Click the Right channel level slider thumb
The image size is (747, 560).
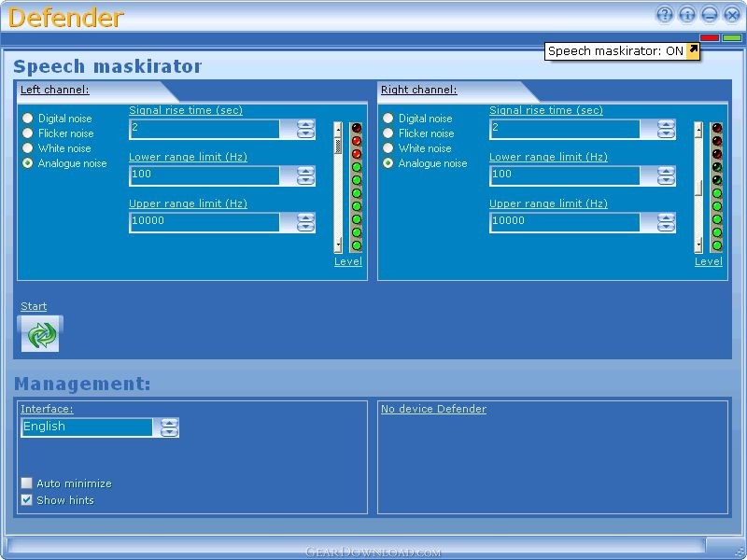pyautogui.click(x=698, y=189)
